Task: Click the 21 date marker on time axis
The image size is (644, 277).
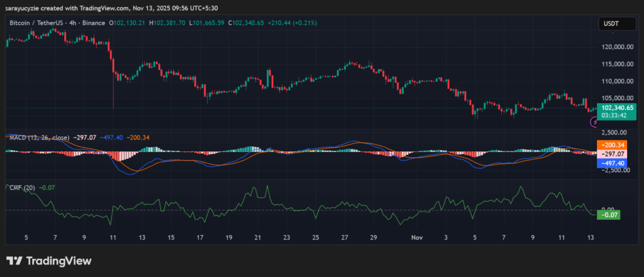Action: 258,238
